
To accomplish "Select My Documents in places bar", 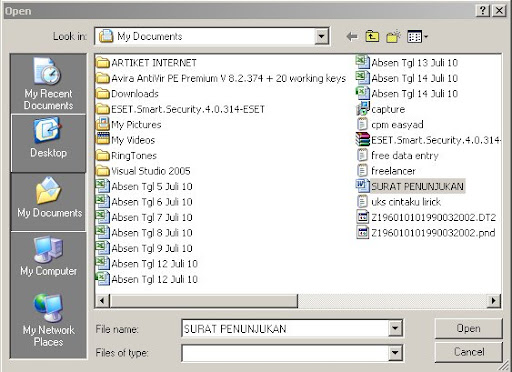I will pos(48,202).
